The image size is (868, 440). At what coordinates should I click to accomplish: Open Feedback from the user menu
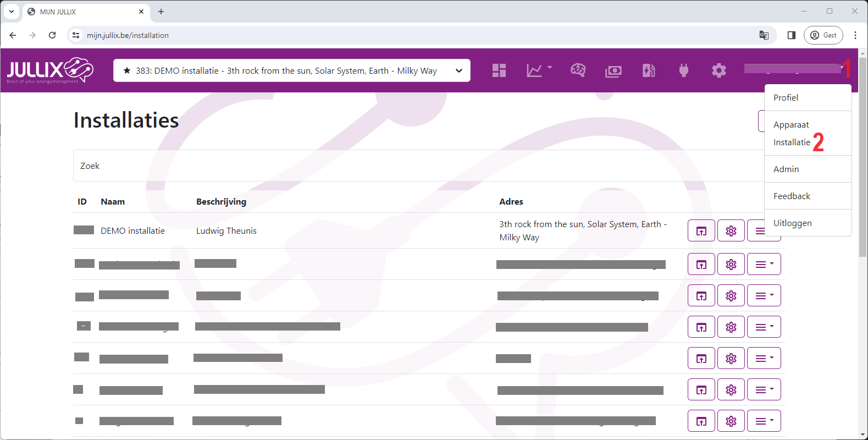pos(792,196)
